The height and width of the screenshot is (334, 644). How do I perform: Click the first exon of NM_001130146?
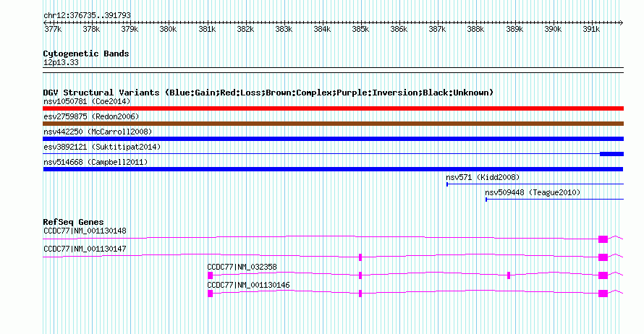pos(211,294)
